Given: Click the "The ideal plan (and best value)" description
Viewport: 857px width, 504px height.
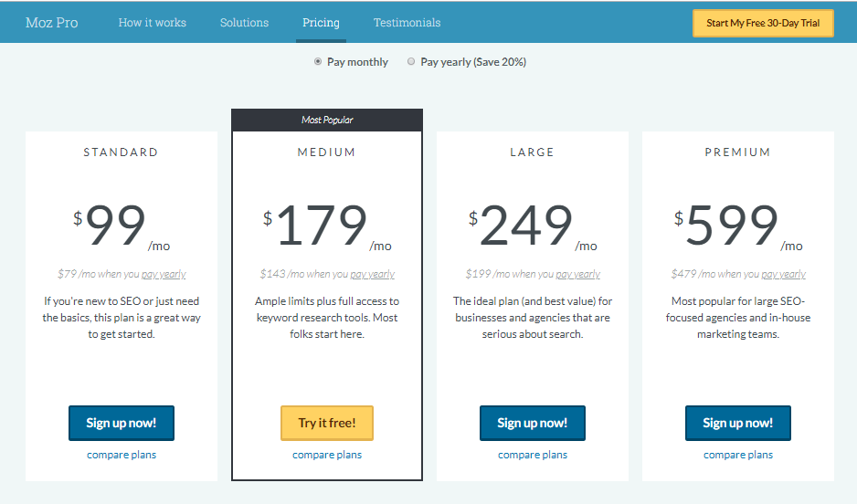Looking at the screenshot, I should (x=533, y=317).
